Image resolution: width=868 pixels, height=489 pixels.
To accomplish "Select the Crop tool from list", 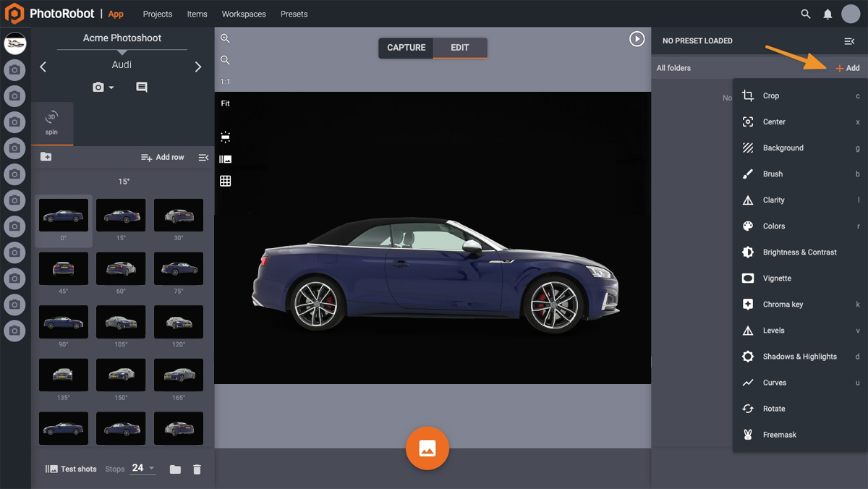I will coord(770,95).
